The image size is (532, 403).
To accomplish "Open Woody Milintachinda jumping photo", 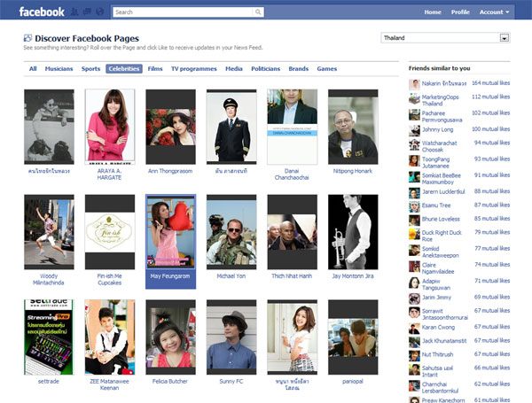I will pos(49,232).
